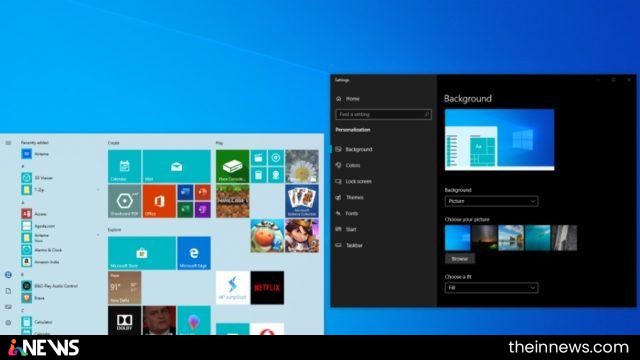Screen dimensions: 640x360
Task: Launch the Microsoft Edge tile
Action: click(x=194, y=253)
